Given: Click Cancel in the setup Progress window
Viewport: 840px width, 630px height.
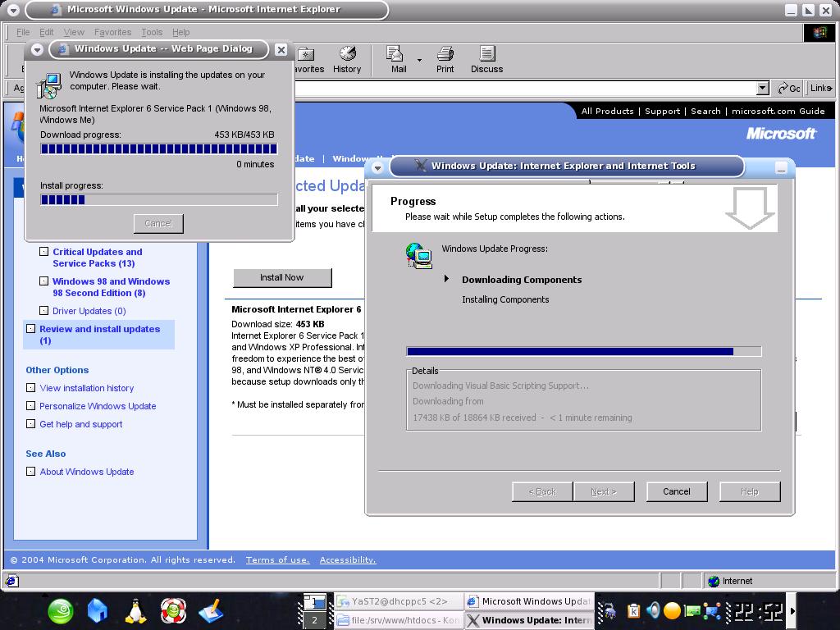Looking at the screenshot, I should (677, 491).
